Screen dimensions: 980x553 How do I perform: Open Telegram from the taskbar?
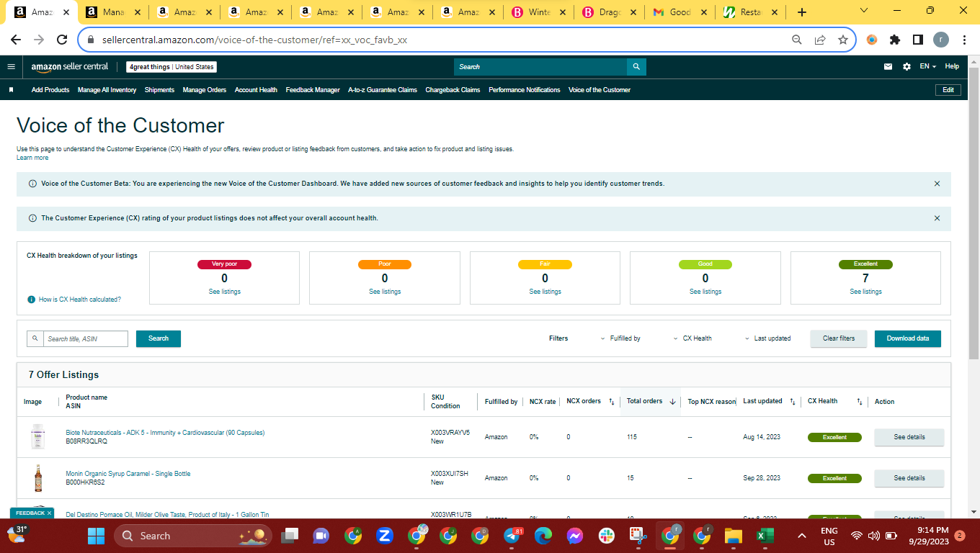tap(512, 536)
